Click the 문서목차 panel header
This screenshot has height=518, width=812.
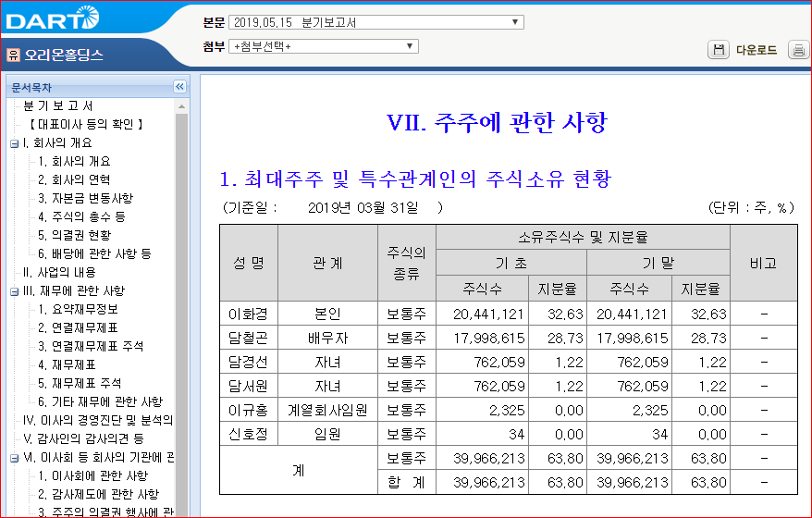click(x=98, y=87)
